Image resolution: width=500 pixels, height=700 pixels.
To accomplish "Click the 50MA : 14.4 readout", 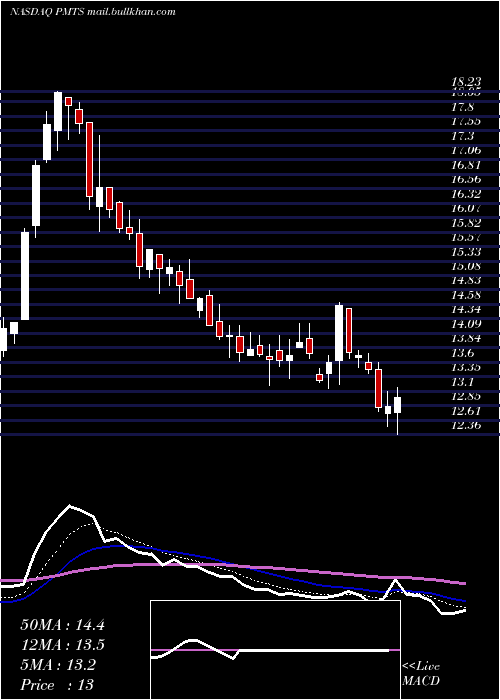I will point(62,625).
